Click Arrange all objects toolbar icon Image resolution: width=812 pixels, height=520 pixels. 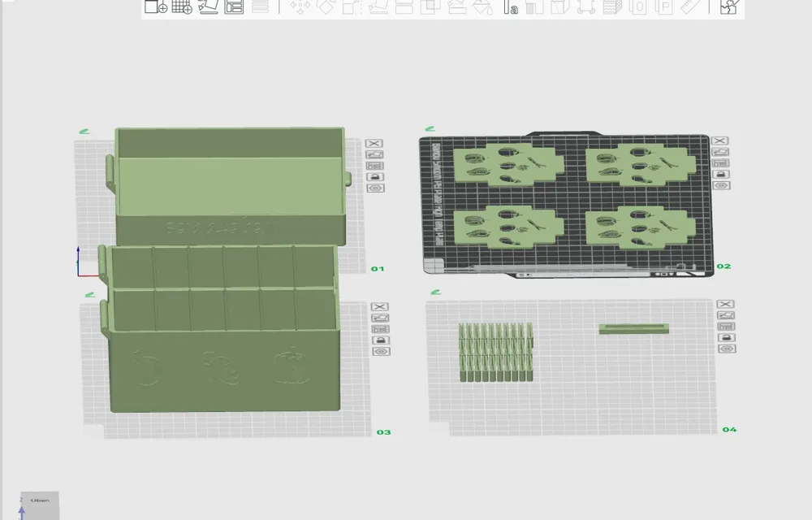click(234, 6)
